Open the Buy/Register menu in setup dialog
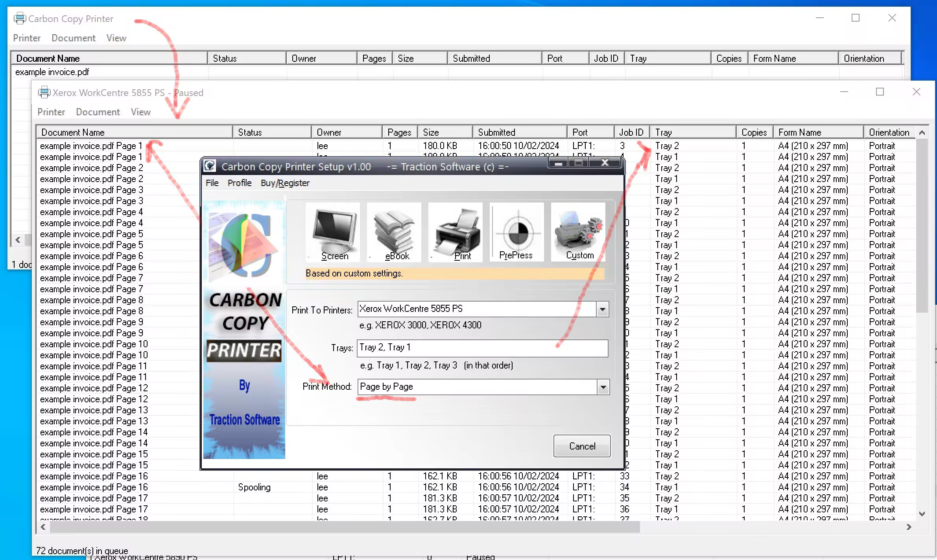Viewport: 937px width, 560px height. pos(285,183)
